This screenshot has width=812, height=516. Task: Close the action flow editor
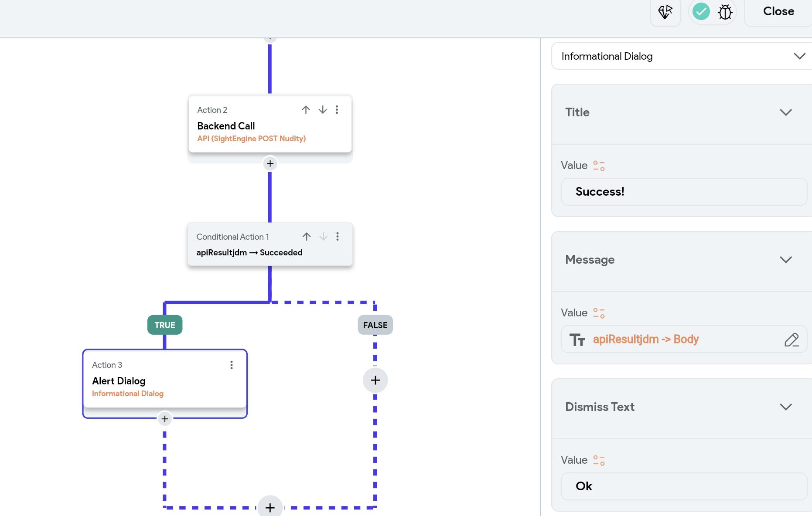(778, 12)
